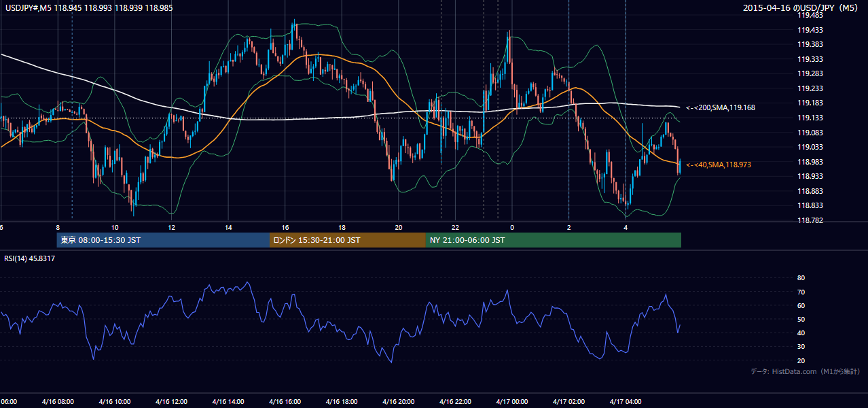Click RSI scale value 40
Image resolution: width=868 pixels, height=408 pixels.
click(801, 333)
